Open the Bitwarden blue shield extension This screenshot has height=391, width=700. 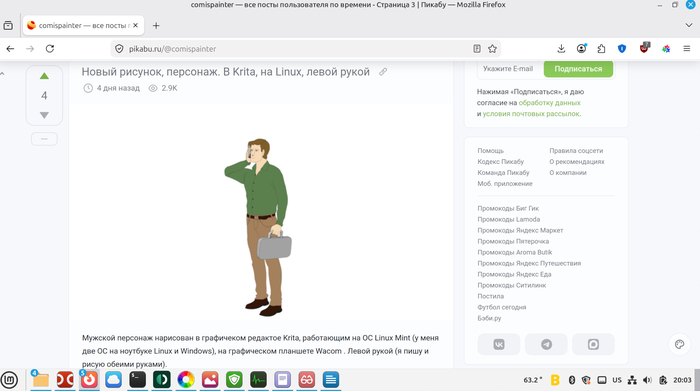(622, 49)
